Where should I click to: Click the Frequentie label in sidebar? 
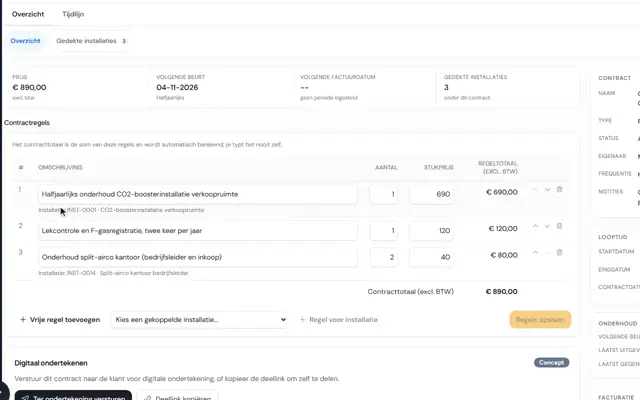(x=615, y=173)
